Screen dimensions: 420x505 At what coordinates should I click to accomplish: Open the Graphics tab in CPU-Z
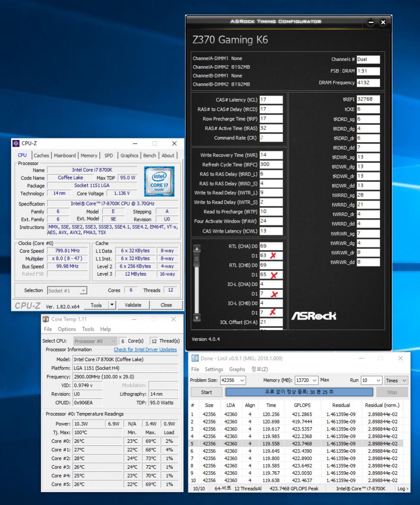129,156
